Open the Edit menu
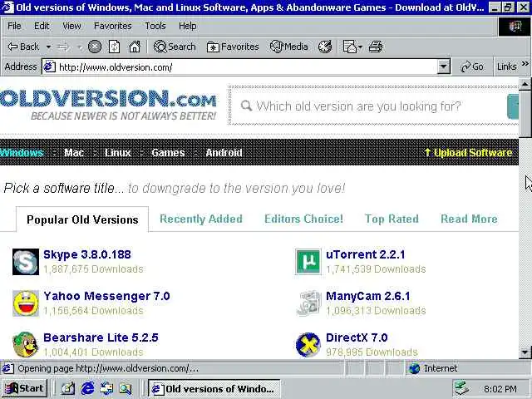 point(42,26)
